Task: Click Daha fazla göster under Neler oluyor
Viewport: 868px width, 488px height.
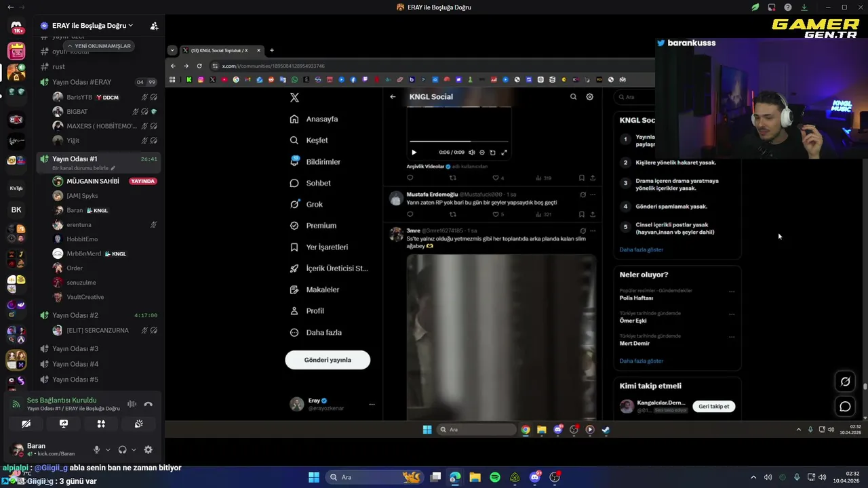Action: tap(642, 361)
